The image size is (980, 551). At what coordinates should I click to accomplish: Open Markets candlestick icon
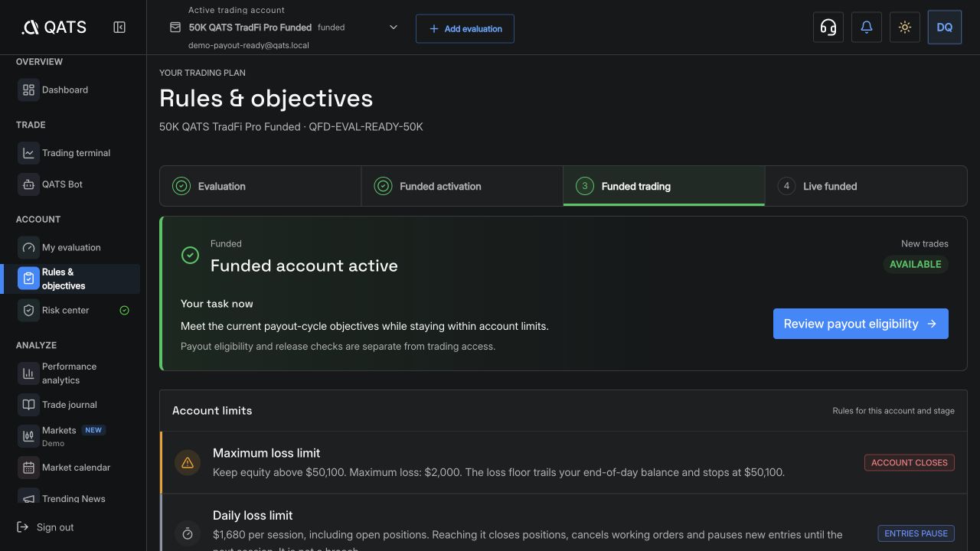(28, 436)
